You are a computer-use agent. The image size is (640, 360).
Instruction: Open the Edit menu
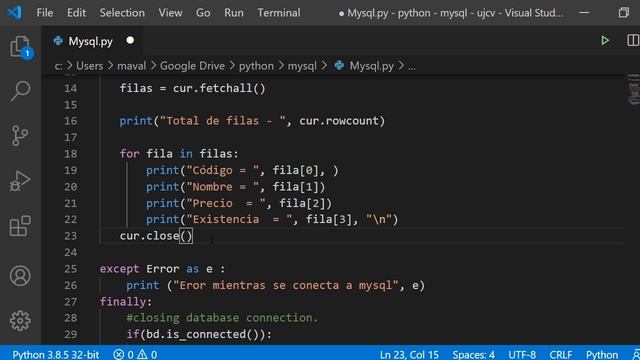(x=76, y=13)
